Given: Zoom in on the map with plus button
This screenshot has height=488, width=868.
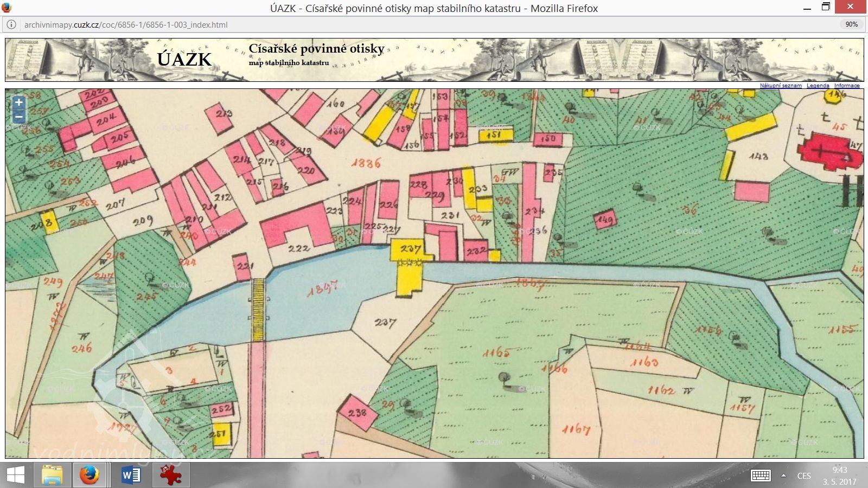Looking at the screenshot, I should click(18, 102).
